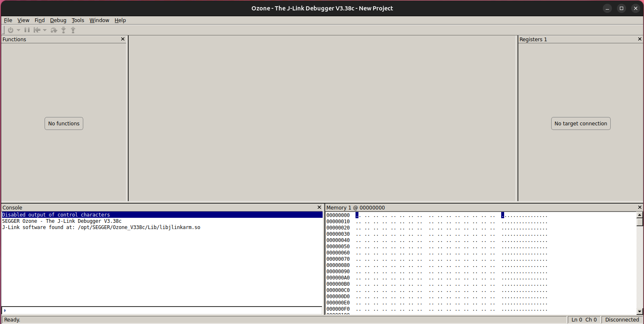Click the step into down-arrow icon
The image size is (644, 324).
[x=64, y=30]
